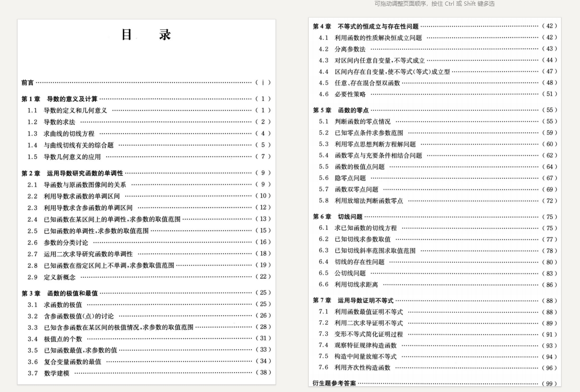Open the 前言 entry in the contents
580x392 pixels.
pyautogui.click(x=27, y=82)
